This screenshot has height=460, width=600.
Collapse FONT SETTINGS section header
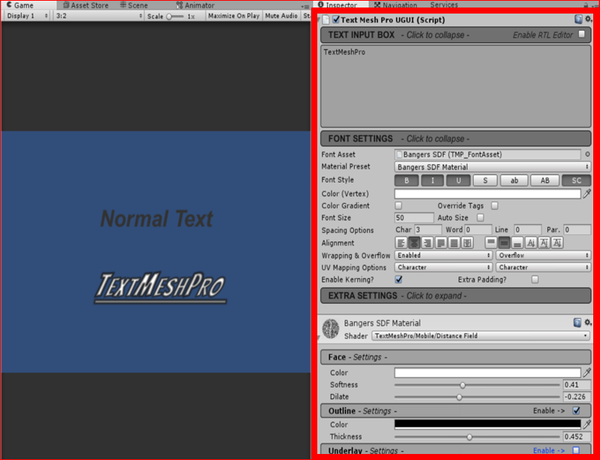455,139
